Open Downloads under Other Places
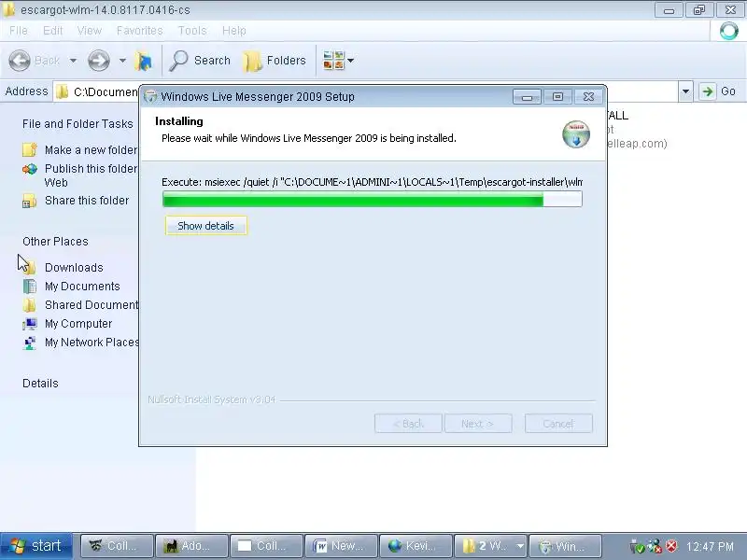 74,268
